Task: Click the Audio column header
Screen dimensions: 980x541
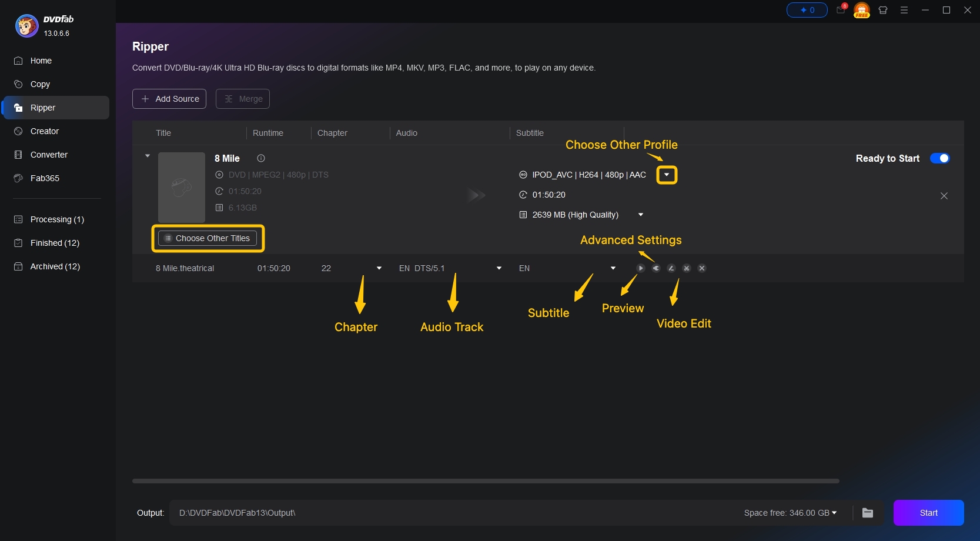Action: [406, 133]
